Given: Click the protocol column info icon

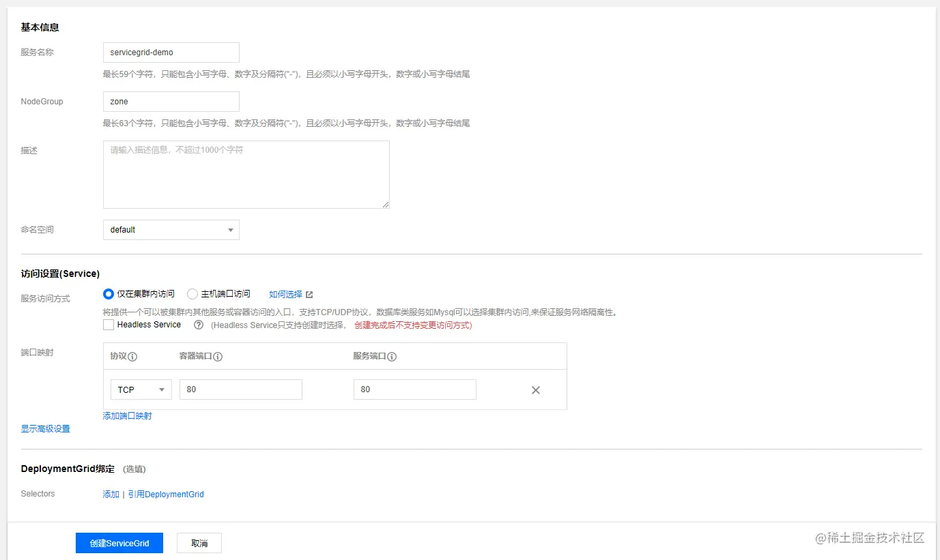Looking at the screenshot, I should click(x=133, y=357).
